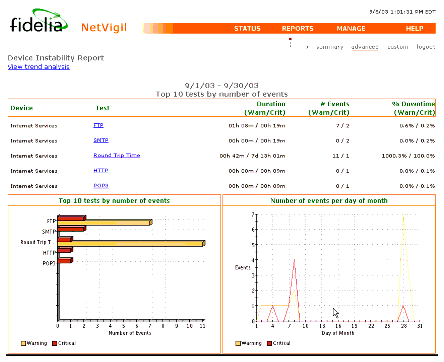This screenshot has height=362, width=444.
Task: Click the Test column header
Action: pos(103,108)
